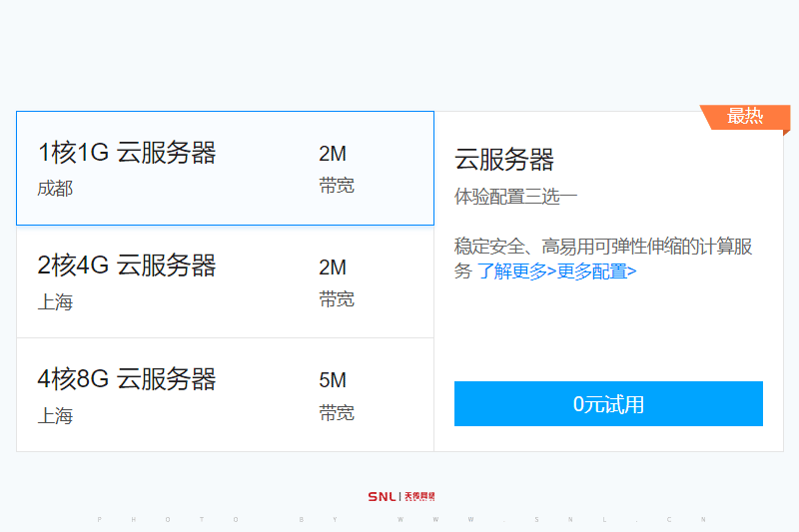Click 上海 under the 4核8G plan
This screenshot has width=799, height=532.
55,415
